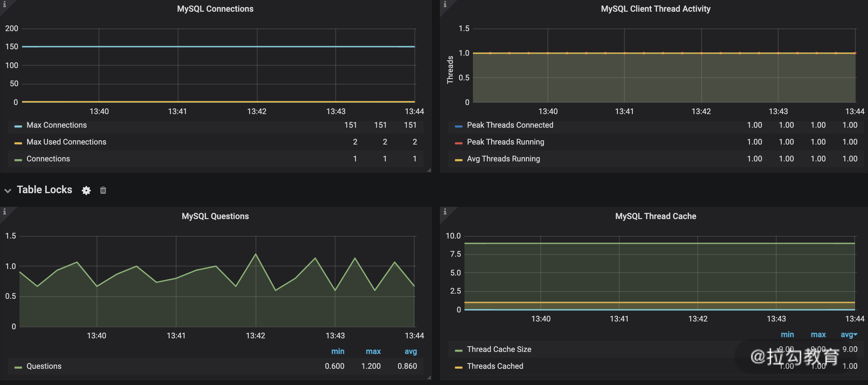Open MySQL Questions panel title menu
This screenshot has width=868, height=385.
point(215,216)
